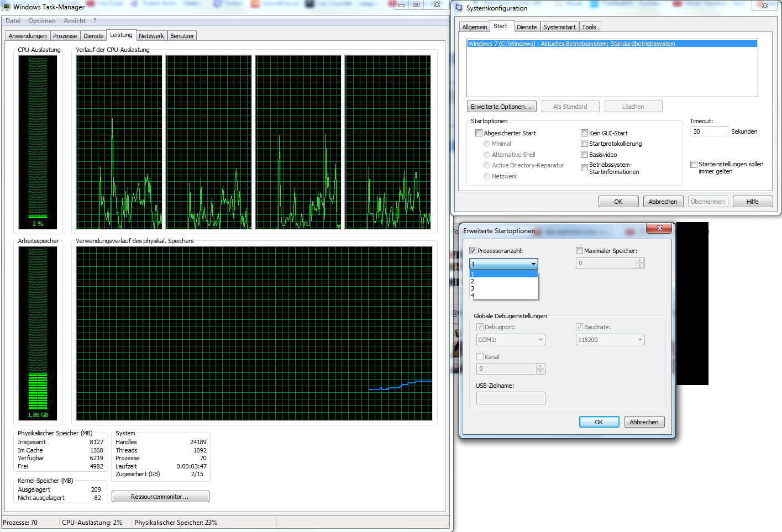
Task: Click status bar text Physikalischer Speicher: 23%
Action: (x=176, y=523)
